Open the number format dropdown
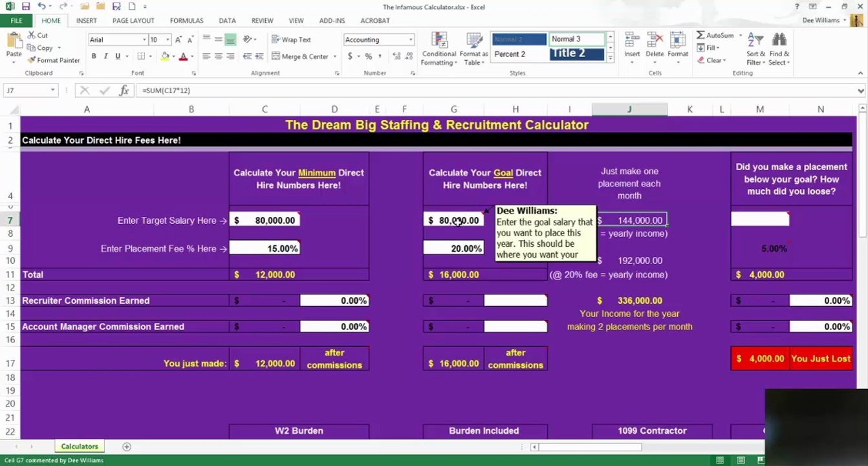Screen dimensions: 868x466 click(x=410, y=39)
